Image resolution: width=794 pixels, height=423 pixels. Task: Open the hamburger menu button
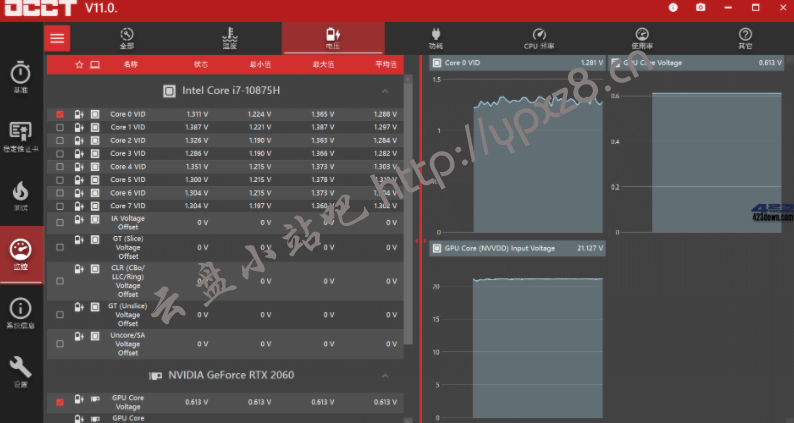pos(57,38)
